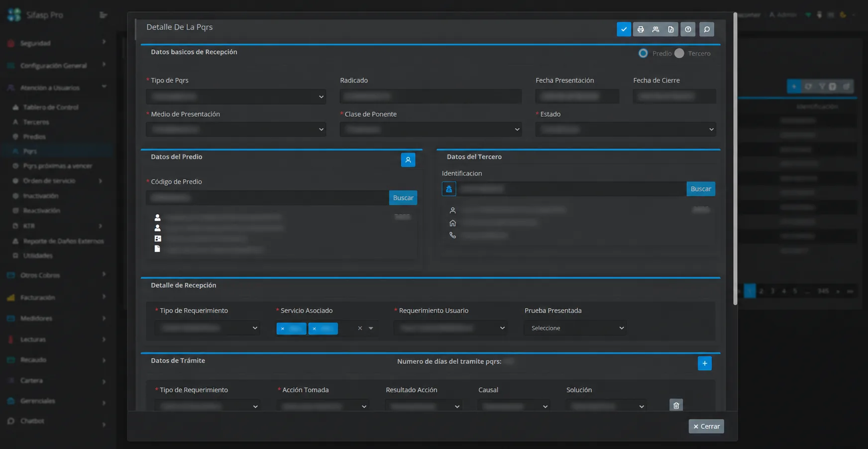Close the dialog with Cerrar button

click(706, 426)
